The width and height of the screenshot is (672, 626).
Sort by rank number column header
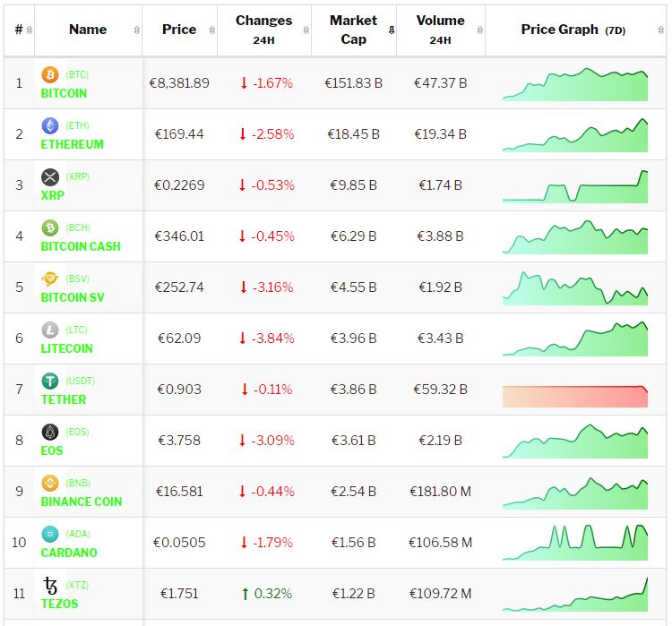point(19,30)
